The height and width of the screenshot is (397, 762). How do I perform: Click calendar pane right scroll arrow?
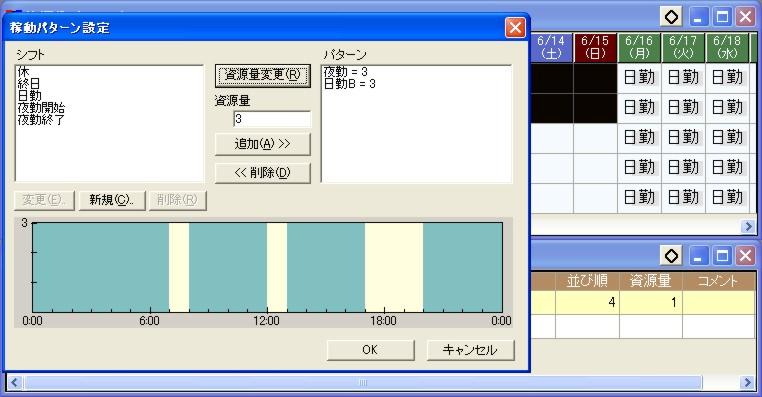748,226
